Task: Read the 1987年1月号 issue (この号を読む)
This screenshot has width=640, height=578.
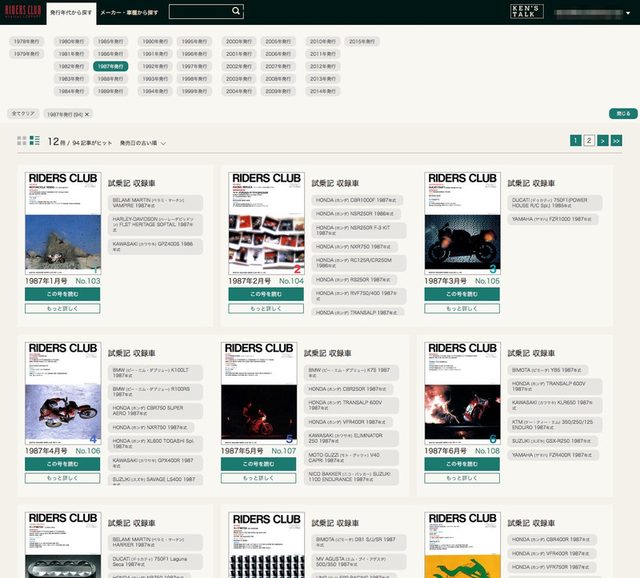Action: (x=62, y=294)
